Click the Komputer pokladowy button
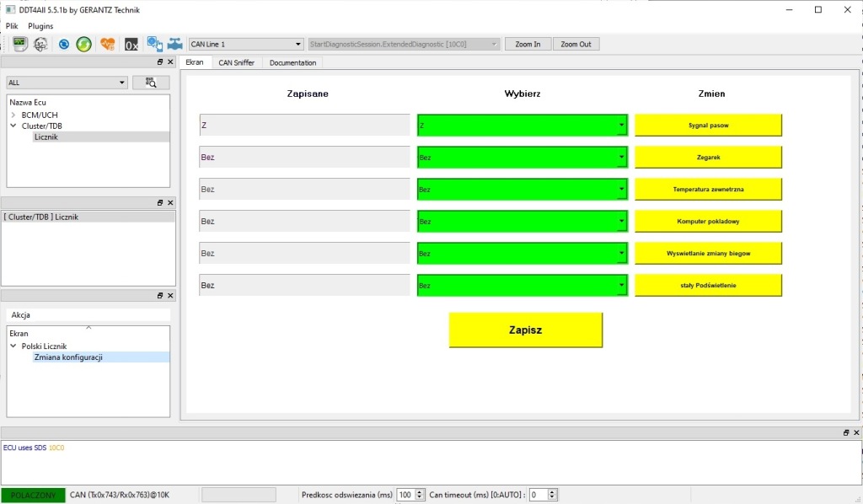 point(708,221)
